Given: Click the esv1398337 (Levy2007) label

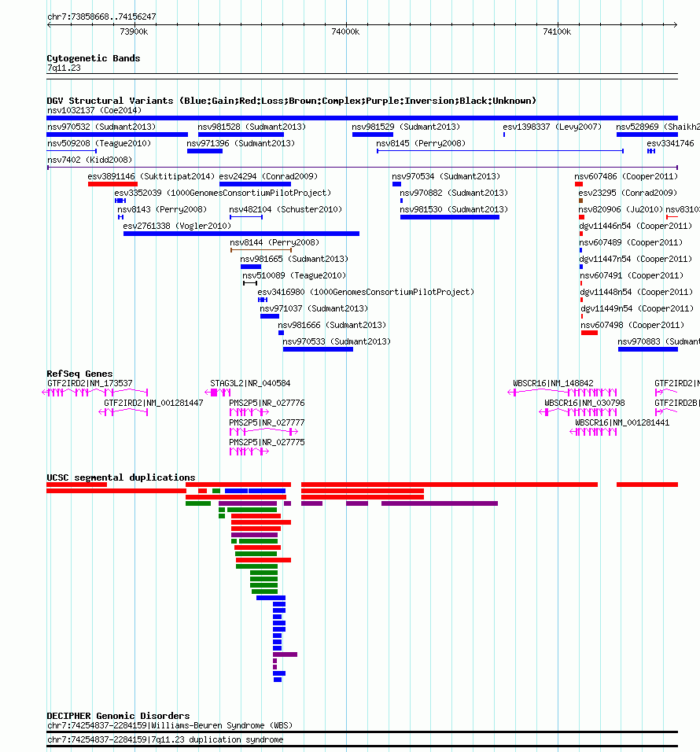Looking at the screenshot, I should pyautogui.click(x=552, y=127).
